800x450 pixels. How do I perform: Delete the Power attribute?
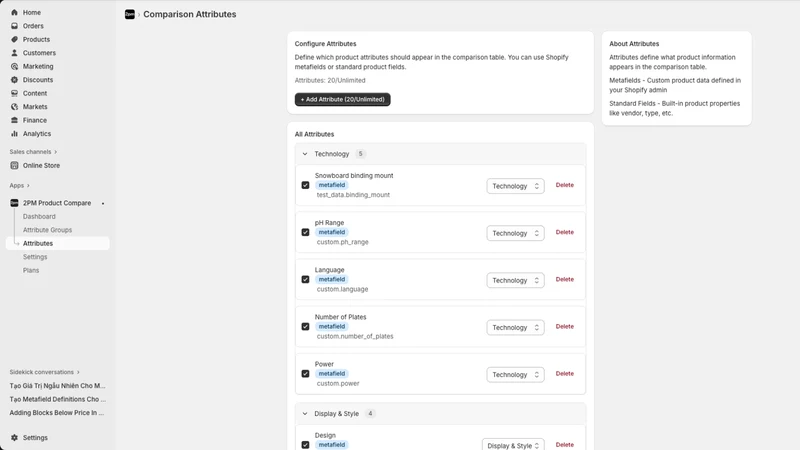click(x=564, y=373)
